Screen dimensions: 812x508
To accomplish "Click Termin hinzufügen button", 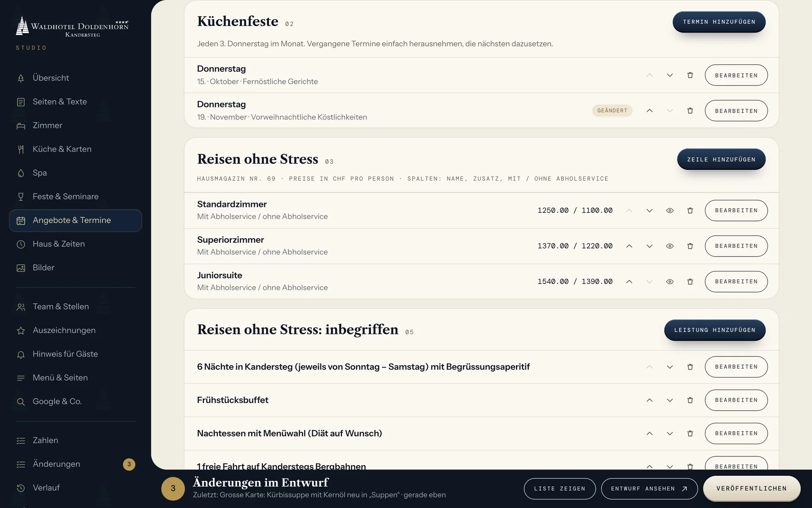I will (x=719, y=22).
